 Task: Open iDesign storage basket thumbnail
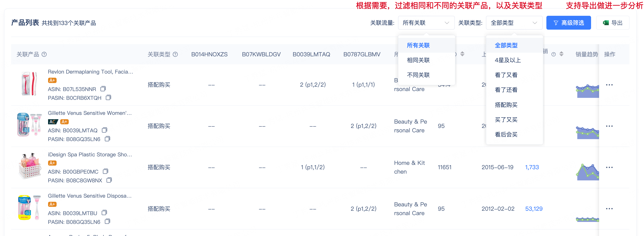tap(29, 166)
